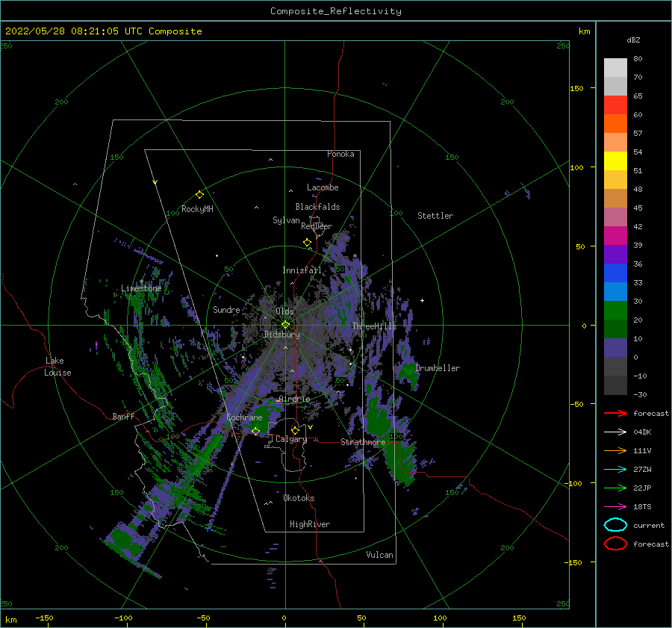
Task: Click the yellow diamond marker at Cochrane
Action: point(256,431)
